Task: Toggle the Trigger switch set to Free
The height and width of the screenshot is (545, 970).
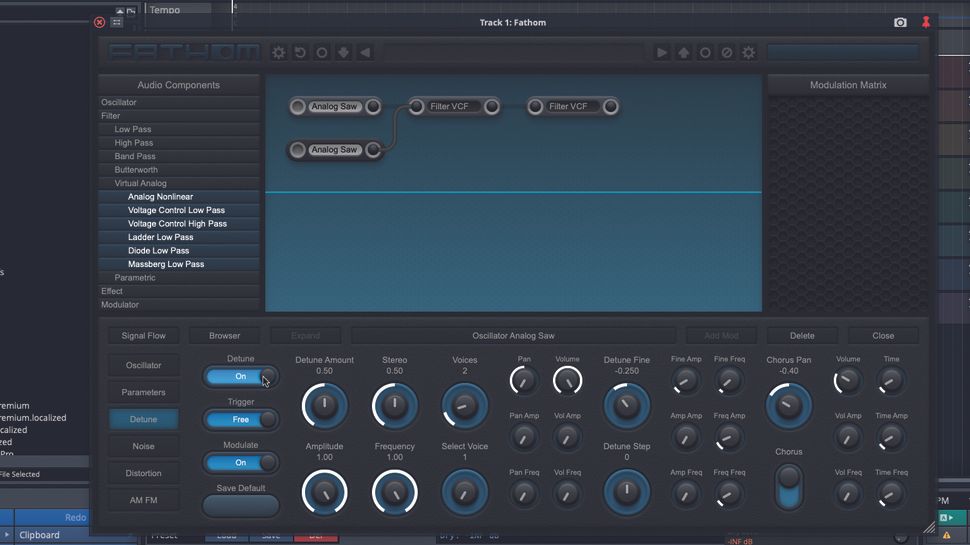Action: point(241,420)
